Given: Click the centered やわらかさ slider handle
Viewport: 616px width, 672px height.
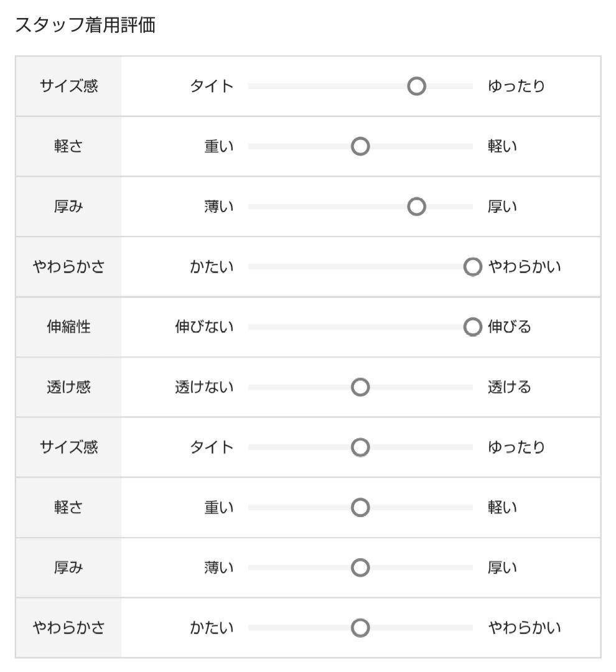Looking at the screenshot, I should pyautogui.click(x=360, y=628).
